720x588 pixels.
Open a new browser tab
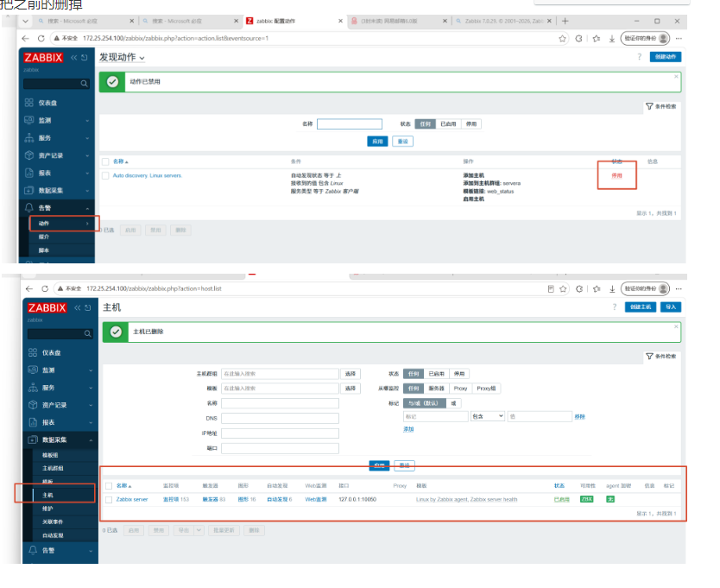point(565,21)
